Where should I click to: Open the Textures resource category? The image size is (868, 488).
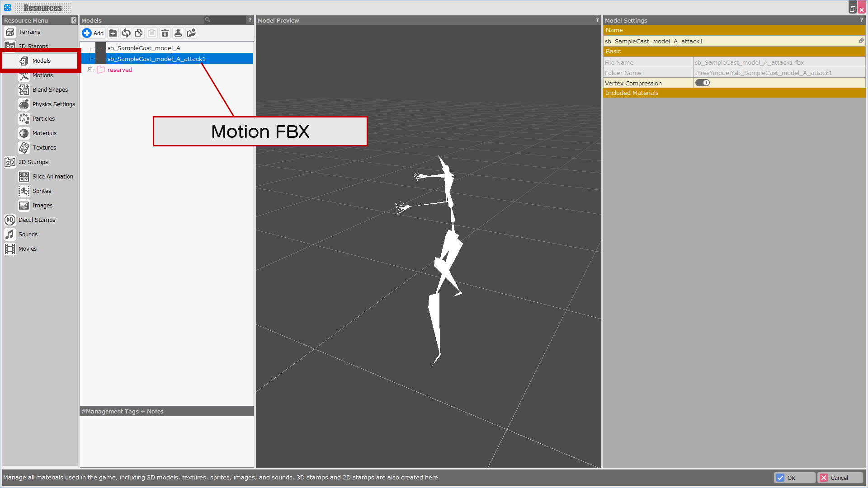click(44, 148)
